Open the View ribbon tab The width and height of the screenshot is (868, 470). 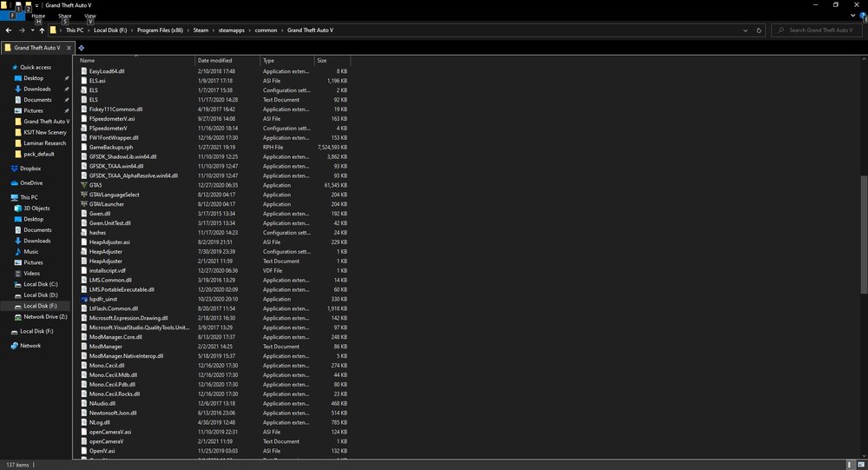(x=90, y=17)
